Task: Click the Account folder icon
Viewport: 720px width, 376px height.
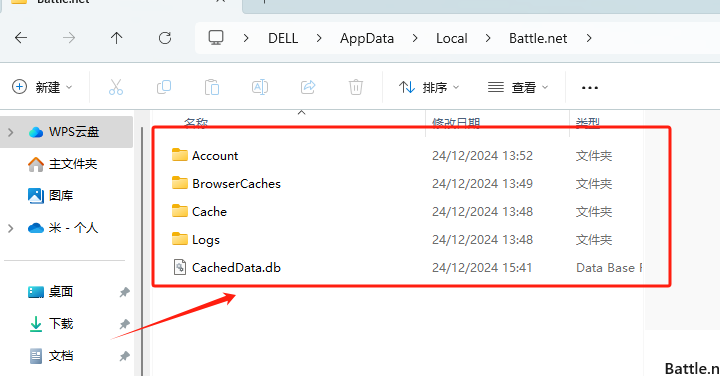Action: tap(180, 155)
